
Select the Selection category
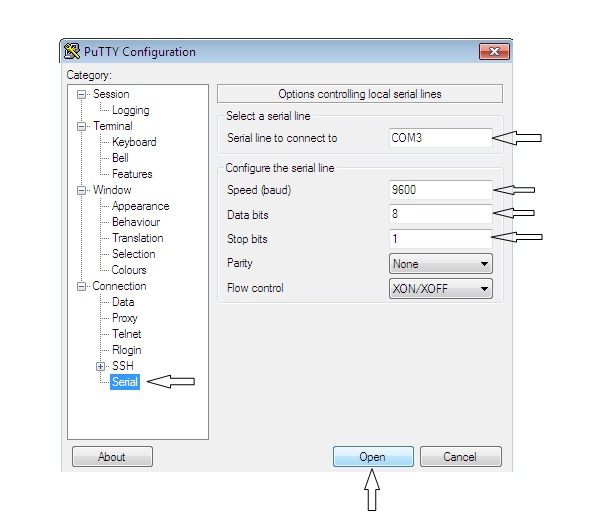134,254
